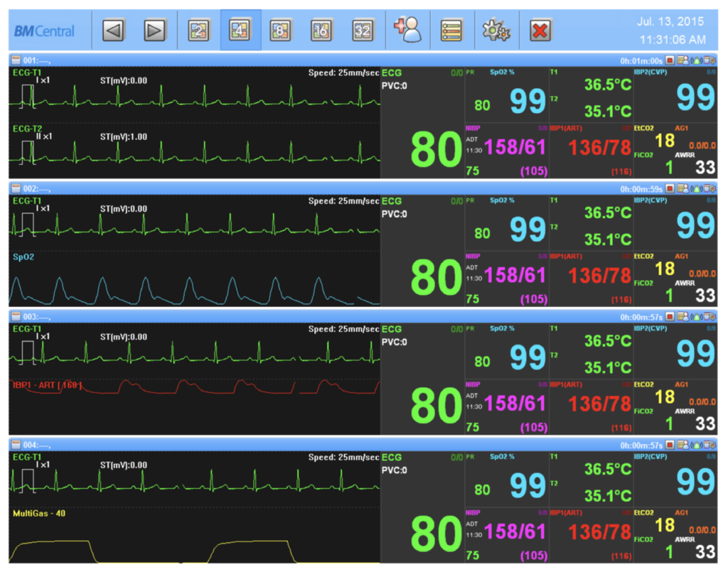Open the list view icon in toolbar
728x577 pixels.
pyautogui.click(x=451, y=31)
